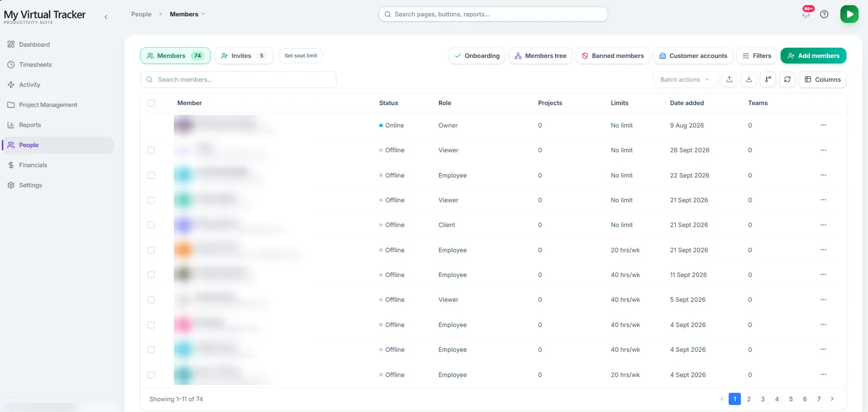Click the Limits column header
Viewport: 868px width, 412px height.
click(620, 103)
